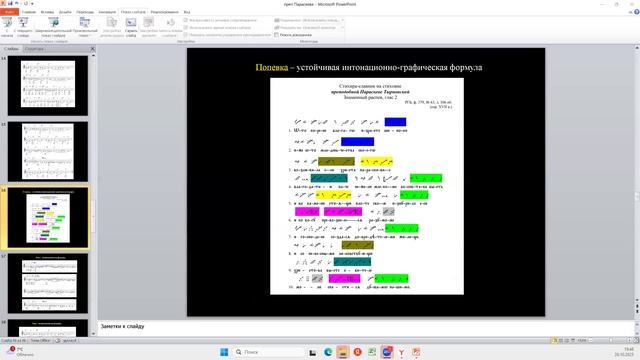Open PowerPoint Help question mark icon
The image size is (640, 360).
pos(636,12)
